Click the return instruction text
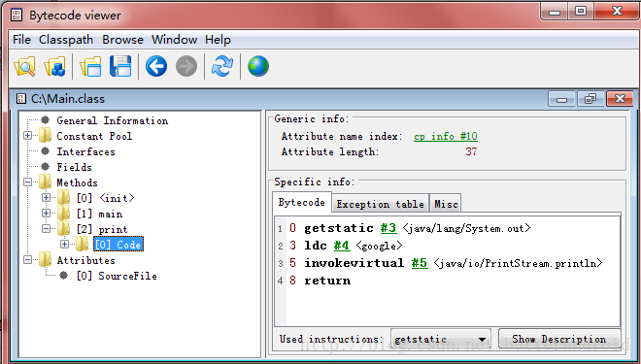 point(327,281)
